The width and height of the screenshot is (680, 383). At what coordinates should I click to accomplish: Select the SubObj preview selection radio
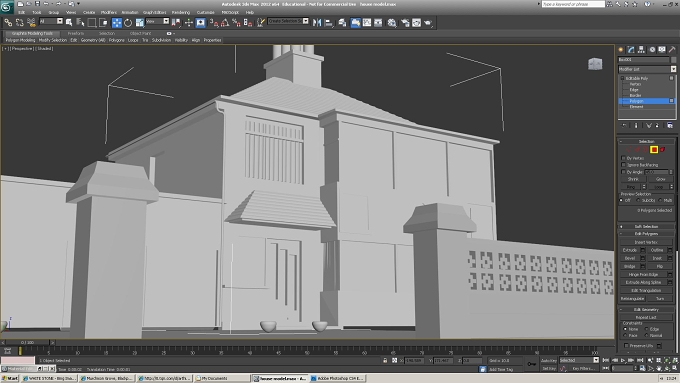pos(638,200)
